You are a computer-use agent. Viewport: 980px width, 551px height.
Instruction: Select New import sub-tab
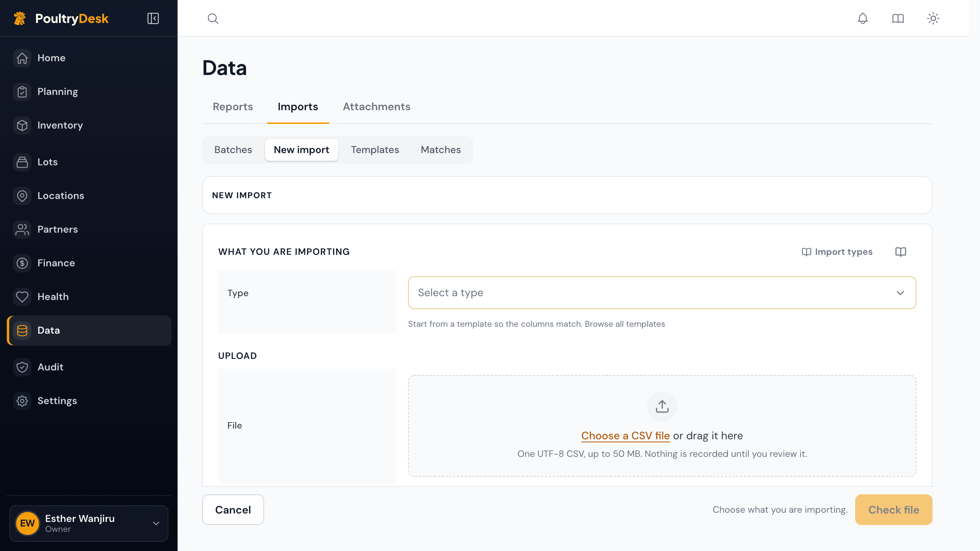click(x=301, y=150)
